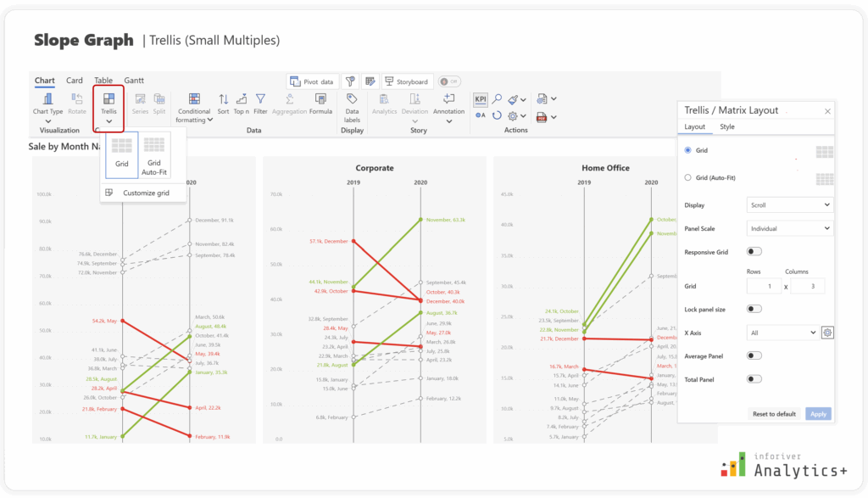This screenshot has width=868, height=498.
Task: Click the X Axis settings gear
Action: (x=827, y=333)
